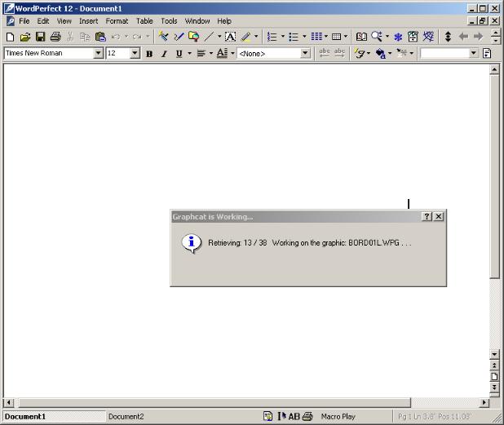The height and width of the screenshot is (425, 504).
Task: Click the Numbering list icon
Action: coord(272,37)
